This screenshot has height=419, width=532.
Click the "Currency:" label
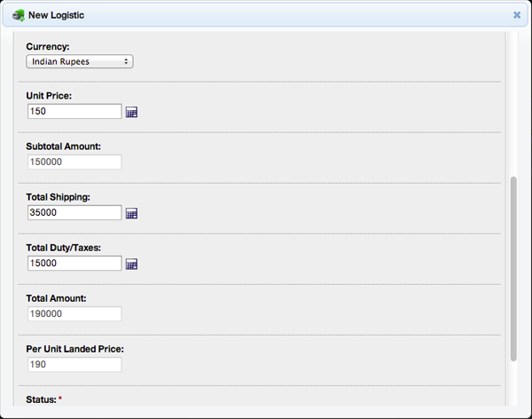click(x=48, y=45)
